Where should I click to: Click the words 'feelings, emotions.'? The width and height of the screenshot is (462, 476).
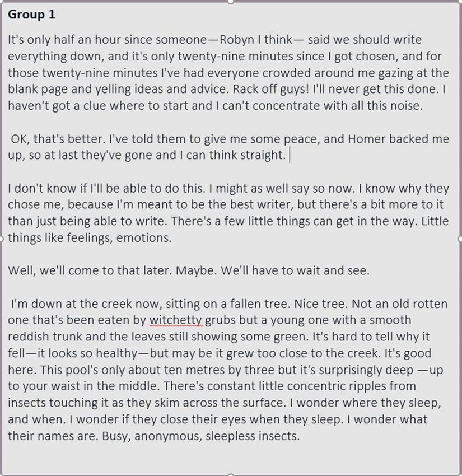point(119,237)
